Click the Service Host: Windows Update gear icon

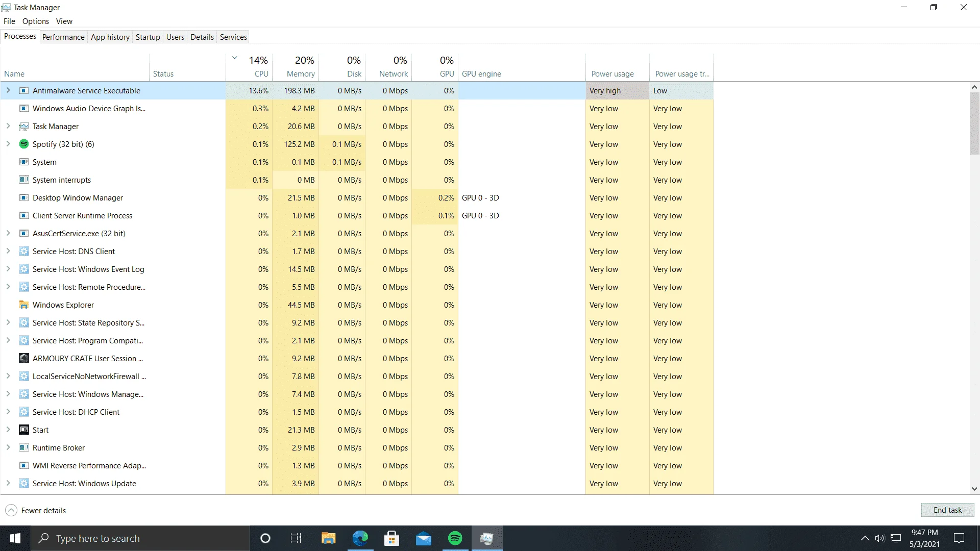coord(23,484)
